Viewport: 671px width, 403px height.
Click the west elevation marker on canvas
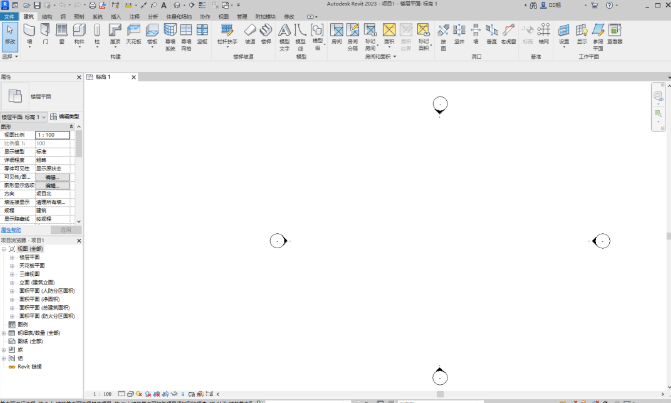(279, 240)
